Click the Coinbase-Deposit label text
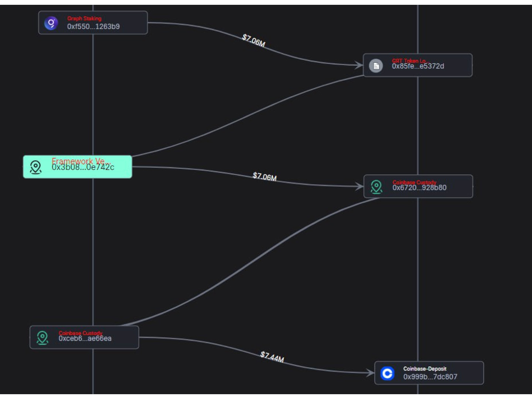Screen dimensions: 532x399 [x=424, y=369]
